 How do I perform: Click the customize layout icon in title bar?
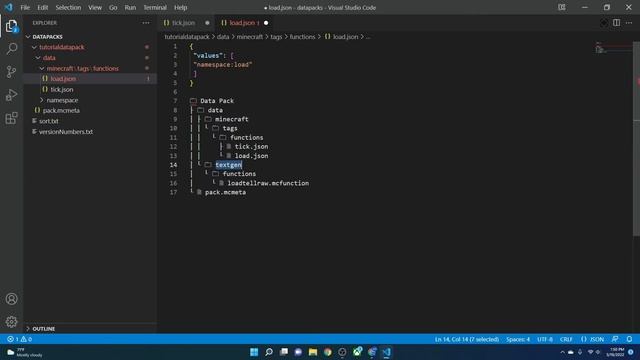pyautogui.click(x=562, y=7)
